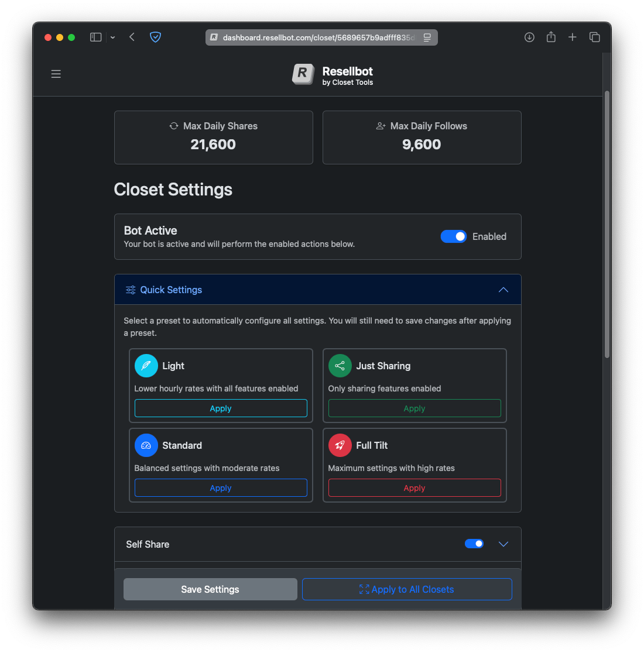Click the favicon in address bar
644x653 pixels.
coord(214,37)
